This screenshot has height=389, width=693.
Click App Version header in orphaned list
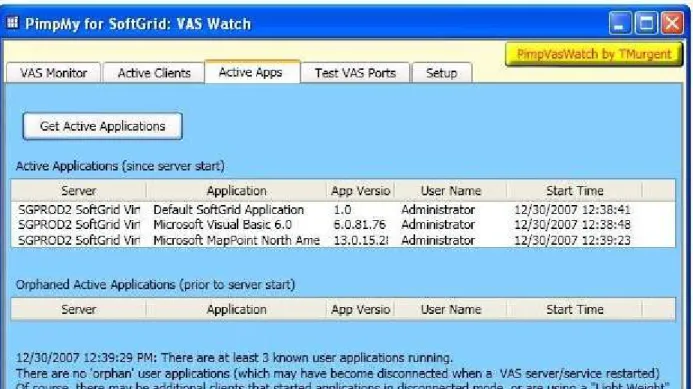(360, 309)
